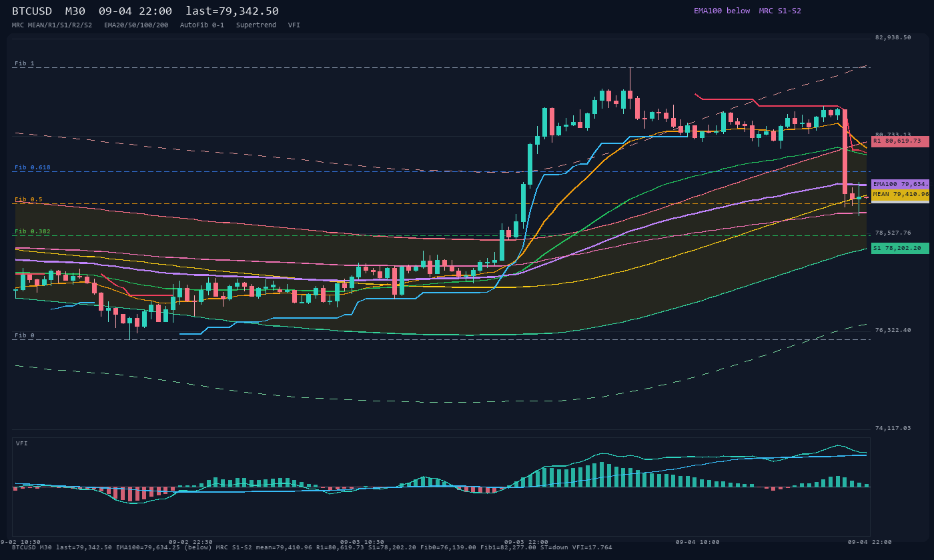Screen dimensions: 934x560
Task: Select the AutoFib 0-1 legend entry
Action: [x=202, y=25]
